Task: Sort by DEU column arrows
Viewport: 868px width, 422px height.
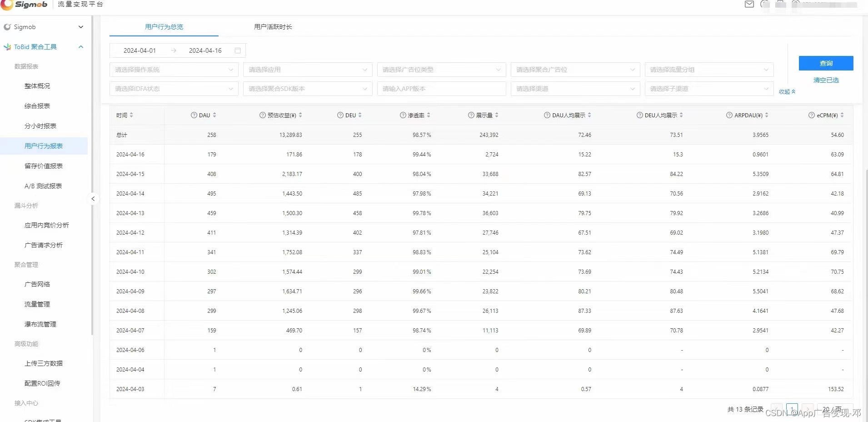Action: pyautogui.click(x=360, y=115)
